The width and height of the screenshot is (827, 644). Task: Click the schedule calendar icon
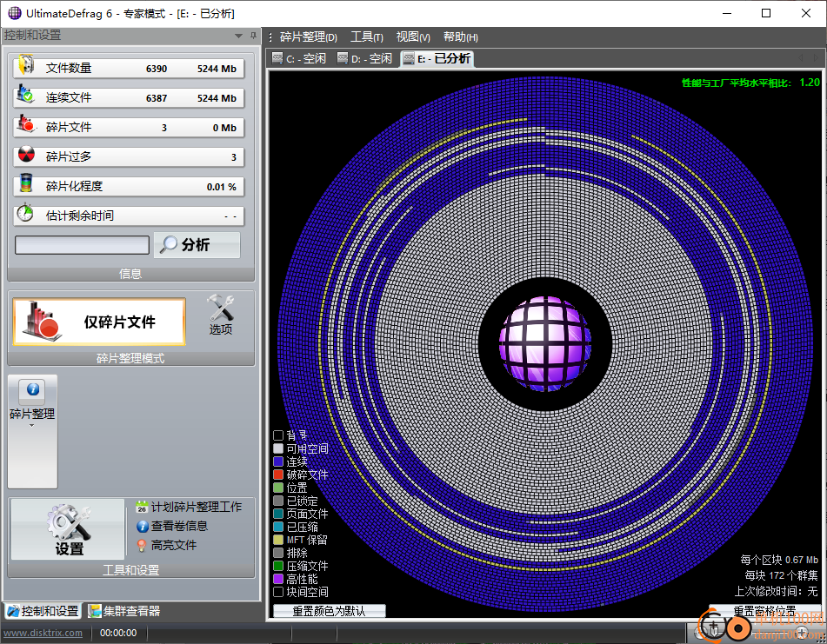(142, 507)
